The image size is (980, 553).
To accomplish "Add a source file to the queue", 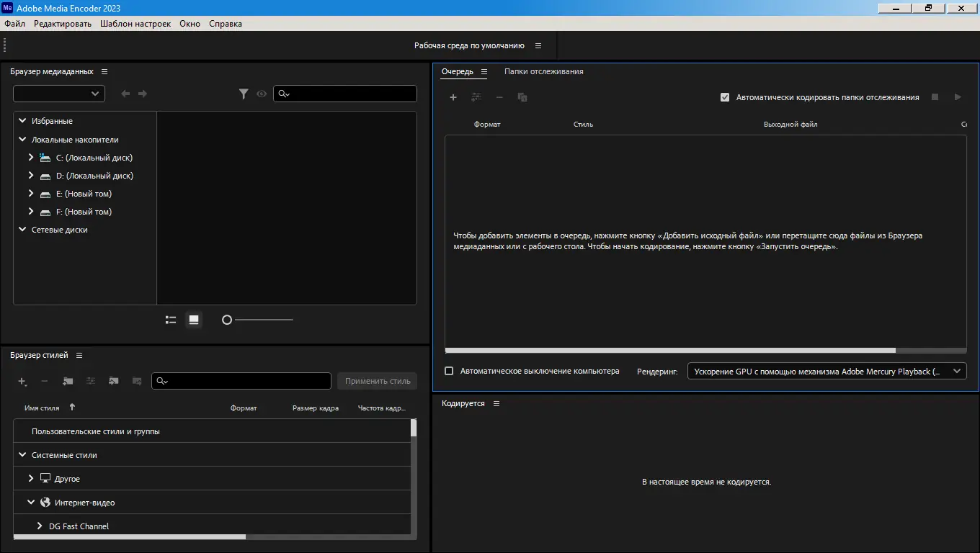I will click(453, 97).
